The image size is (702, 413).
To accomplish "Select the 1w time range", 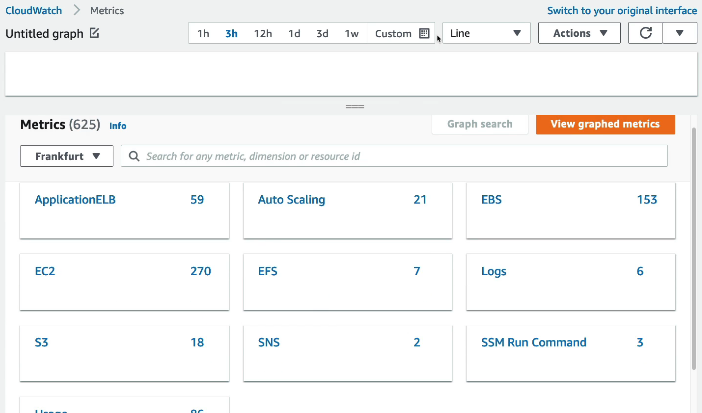I will [x=351, y=34].
